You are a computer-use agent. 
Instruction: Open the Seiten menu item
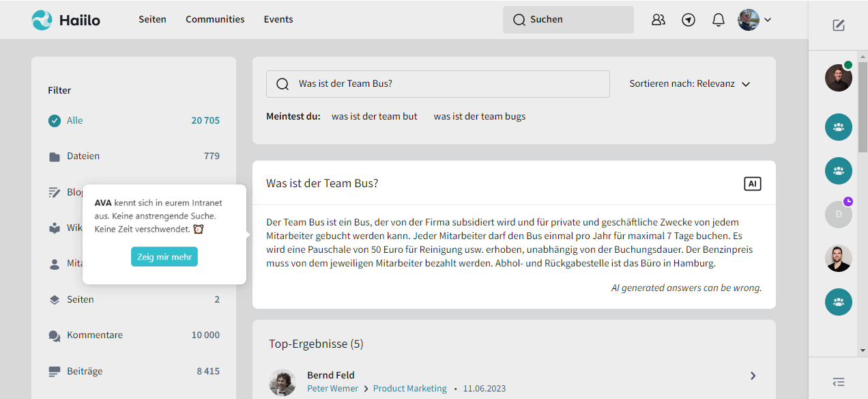pyautogui.click(x=152, y=20)
